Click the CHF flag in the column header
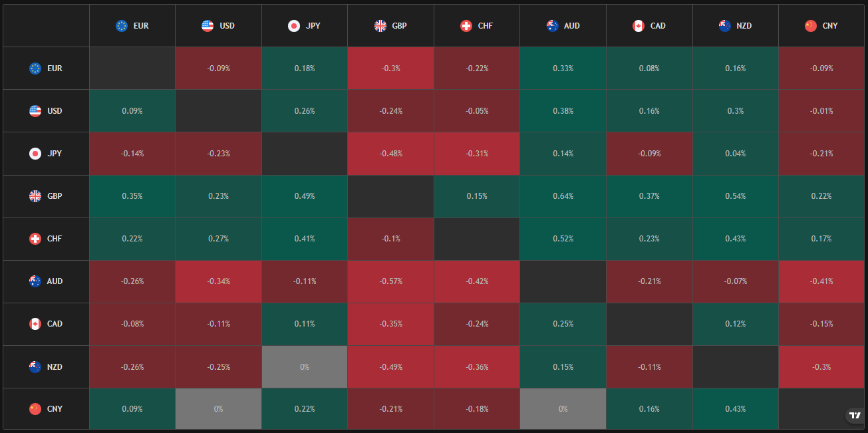 [x=466, y=26]
